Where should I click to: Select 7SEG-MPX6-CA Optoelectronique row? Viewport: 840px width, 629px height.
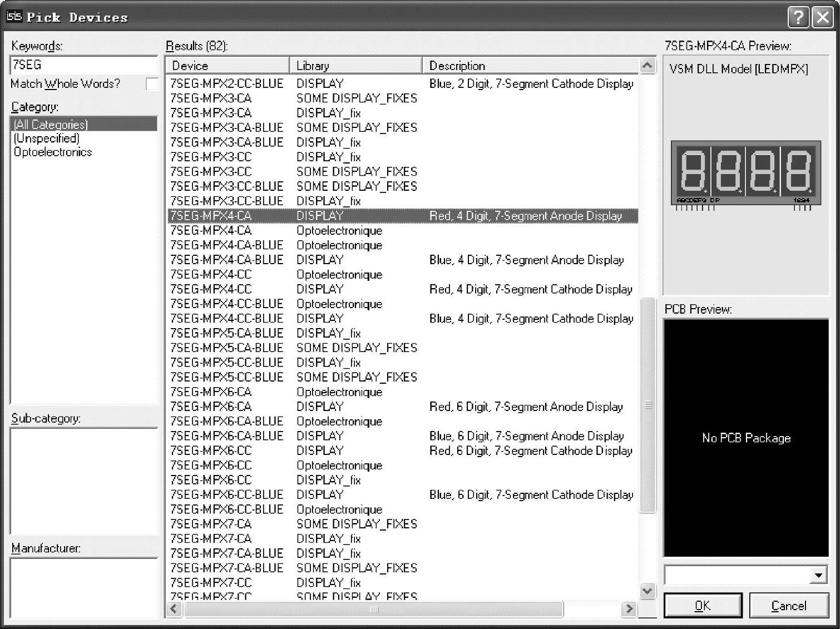point(403,392)
